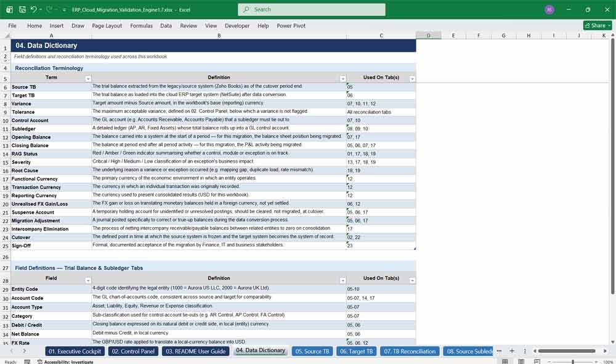The image size is (616, 364).
Task: Click the vertical scroll down arrow
Action: (x=612, y=342)
